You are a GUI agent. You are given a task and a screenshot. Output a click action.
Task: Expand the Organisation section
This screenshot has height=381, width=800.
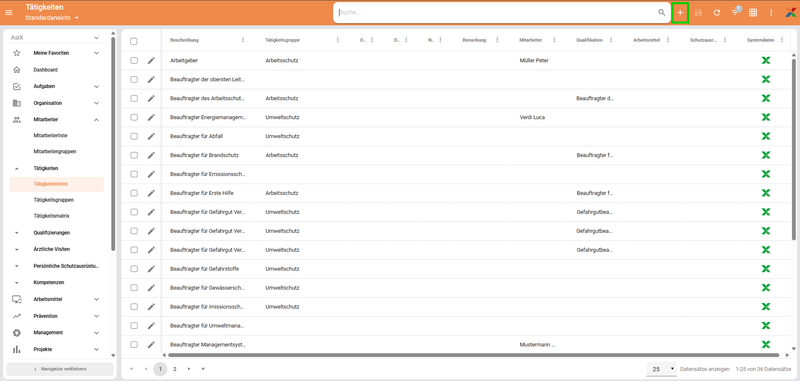tap(96, 103)
